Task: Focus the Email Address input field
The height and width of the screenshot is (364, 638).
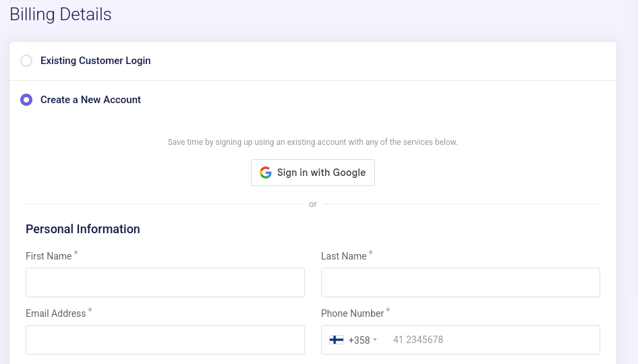Action: [x=165, y=340]
